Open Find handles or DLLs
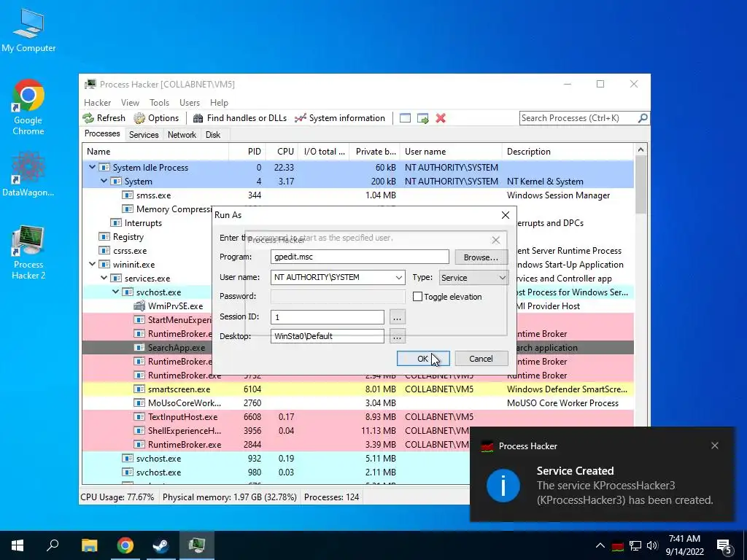Image resolution: width=747 pixels, height=560 pixels. (239, 118)
